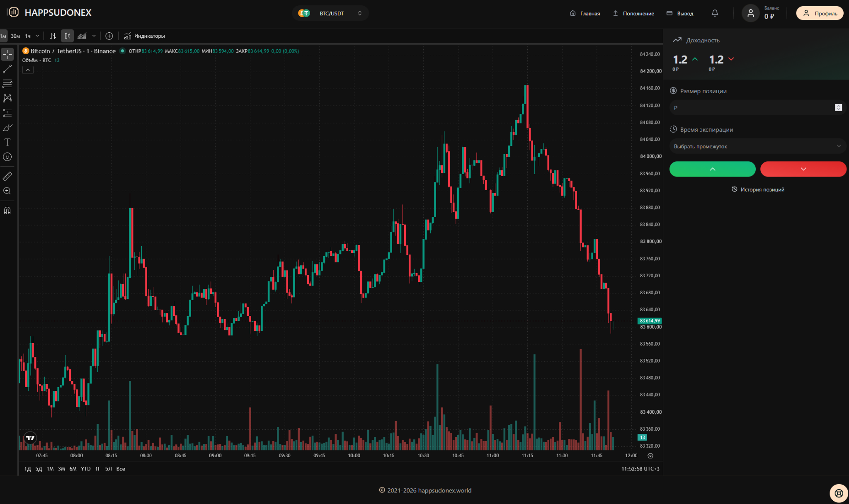This screenshot has height=504, width=849.
Task: Toggle the magnet snap mode
Action: (7, 211)
